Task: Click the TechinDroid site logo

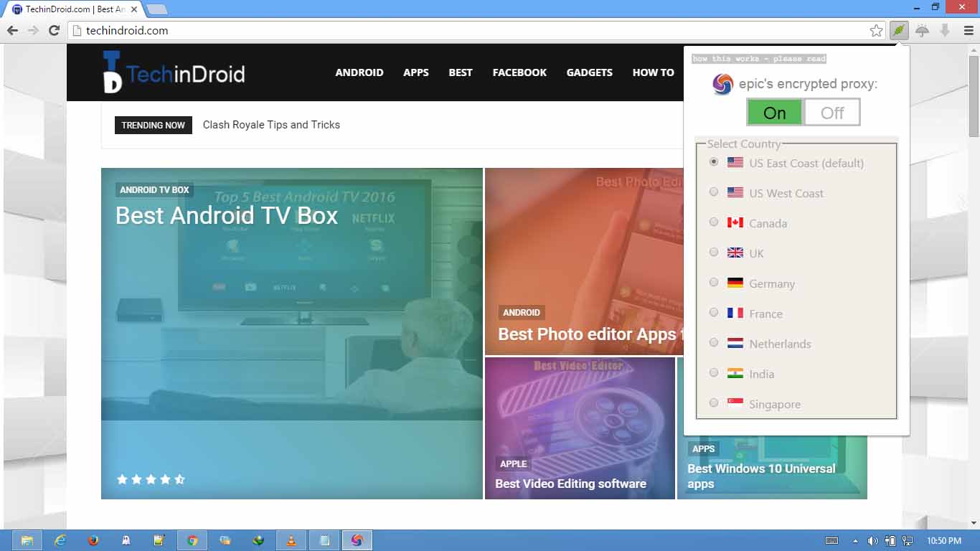Action: click(x=174, y=72)
